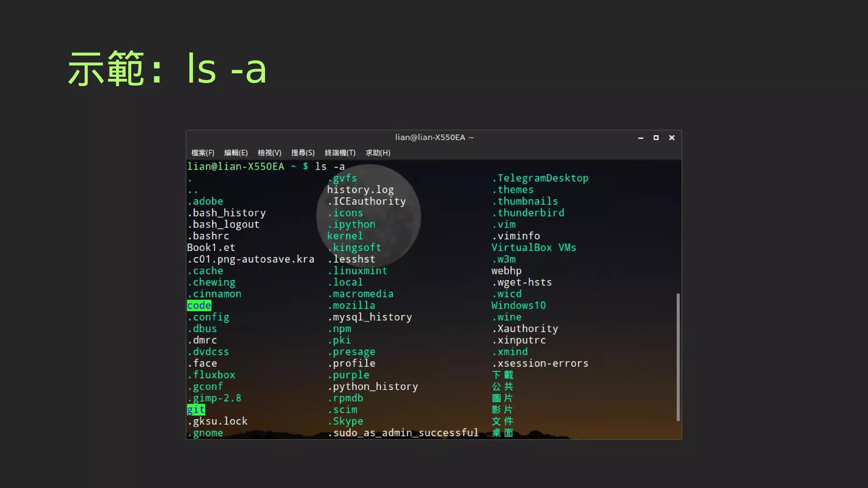The height and width of the screenshot is (488, 868).
Task: Open the 求助(H) menu
Action: [x=378, y=152]
